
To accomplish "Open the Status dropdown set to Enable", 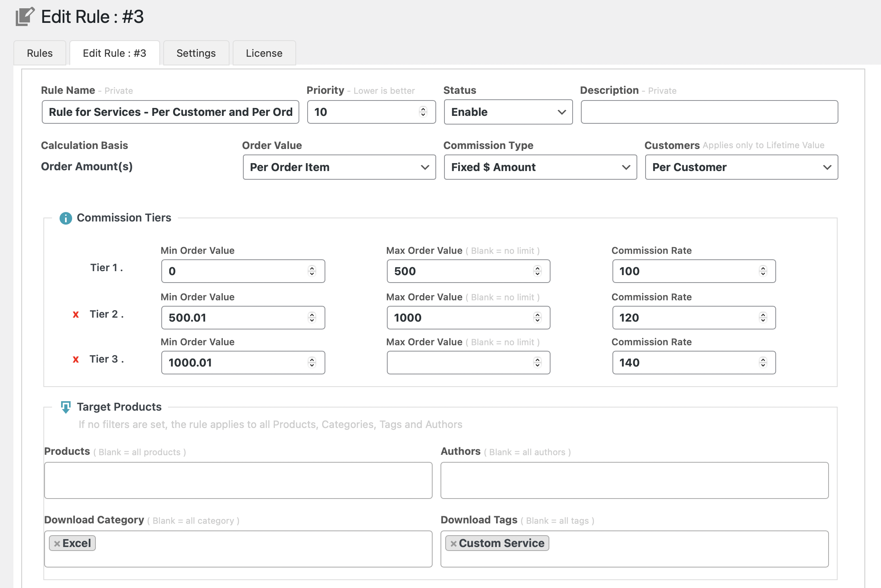I will click(508, 112).
